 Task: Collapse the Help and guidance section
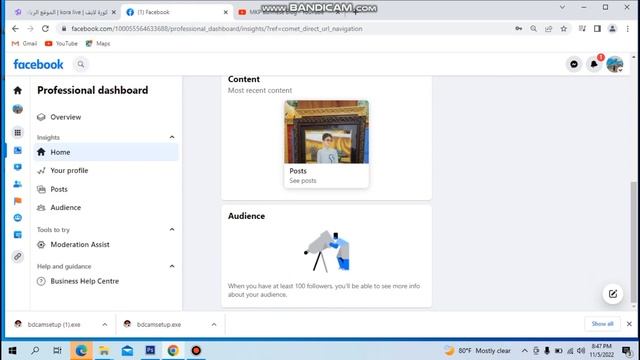pos(172,266)
